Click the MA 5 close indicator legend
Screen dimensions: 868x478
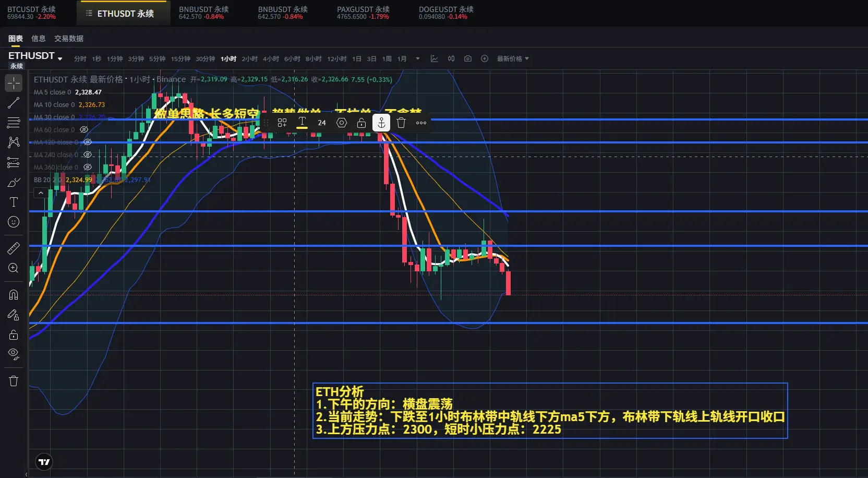pyautogui.click(x=68, y=92)
